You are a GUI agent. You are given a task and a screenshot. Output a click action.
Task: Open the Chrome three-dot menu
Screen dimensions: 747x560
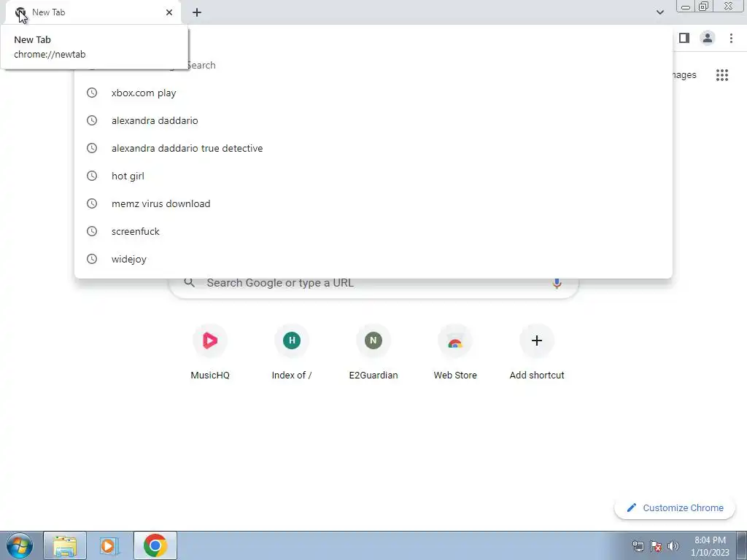tap(731, 38)
